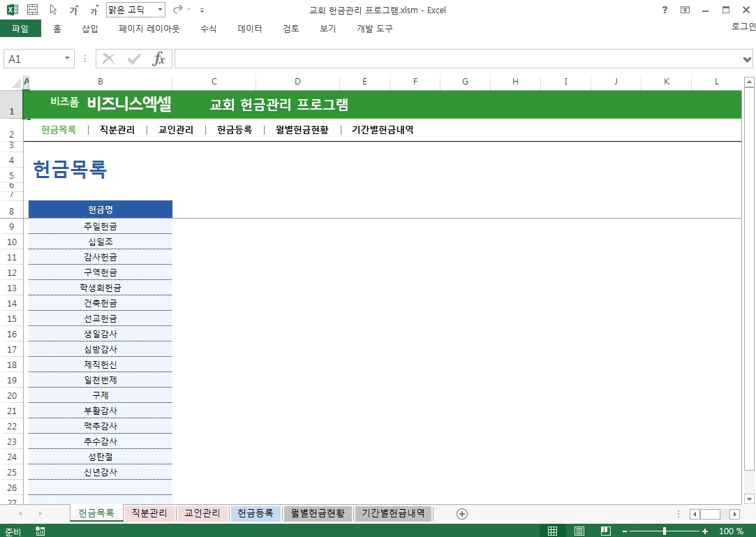This screenshot has width=756, height=537.
Task: Click the 헌금등록 navigation link
Action: [235, 130]
